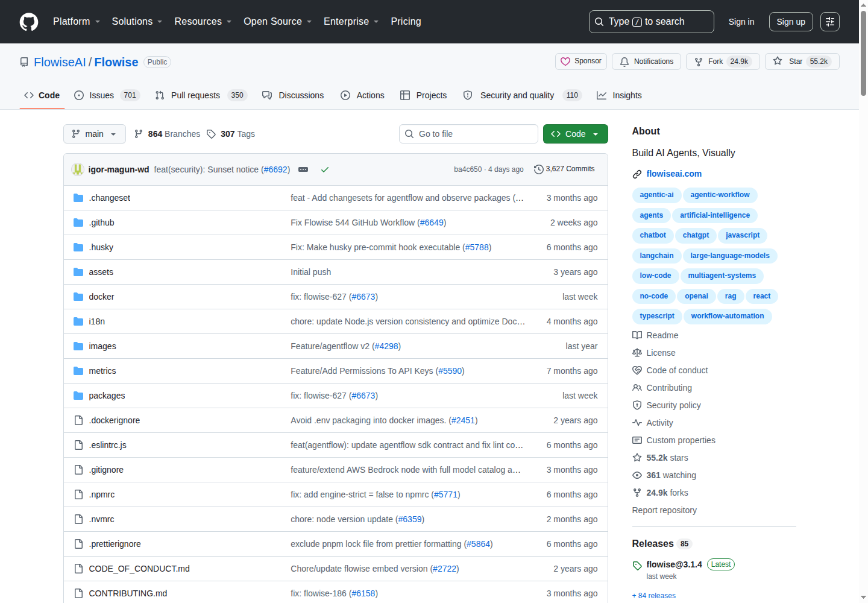This screenshot has height=603, width=868.
Task: Open commit link #6692
Action: (x=277, y=169)
